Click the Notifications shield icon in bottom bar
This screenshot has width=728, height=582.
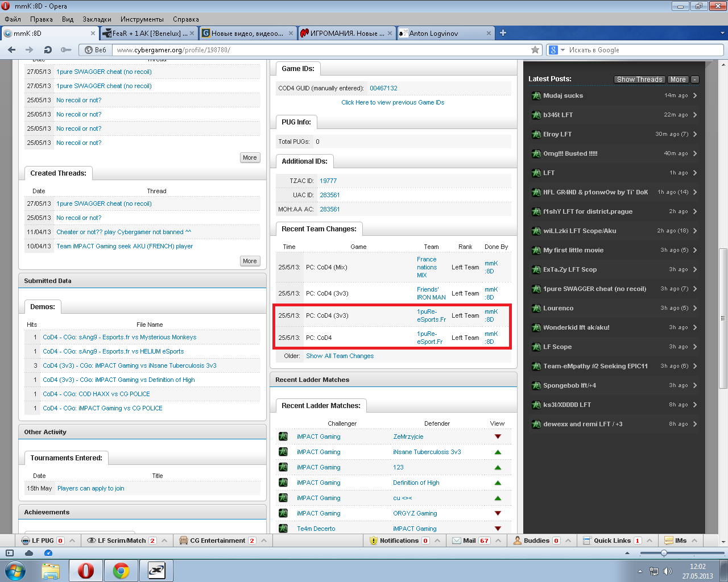(374, 541)
